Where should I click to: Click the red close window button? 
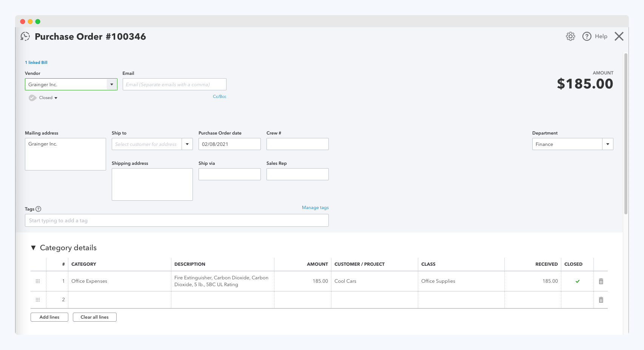(x=23, y=22)
